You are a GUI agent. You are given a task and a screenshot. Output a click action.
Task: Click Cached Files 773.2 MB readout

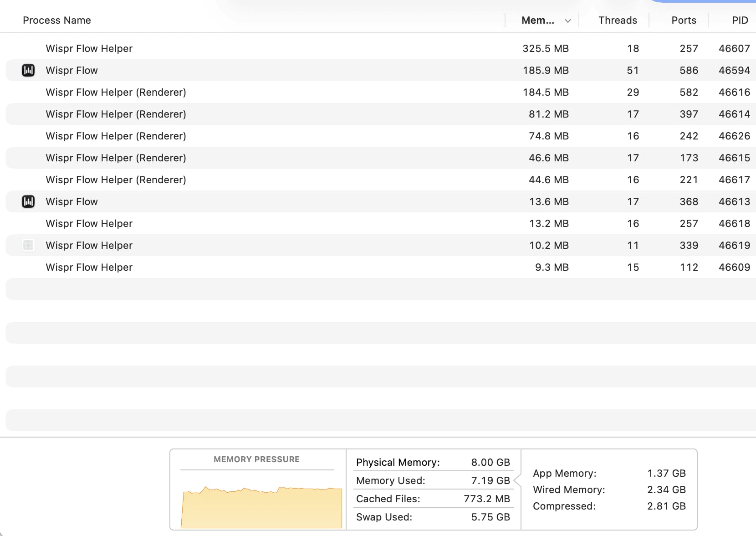coord(433,499)
